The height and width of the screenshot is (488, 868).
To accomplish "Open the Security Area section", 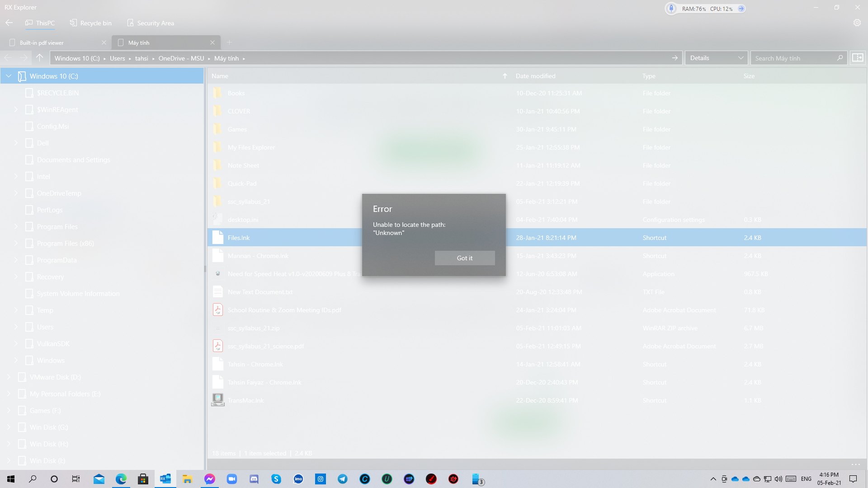I will click(151, 23).
